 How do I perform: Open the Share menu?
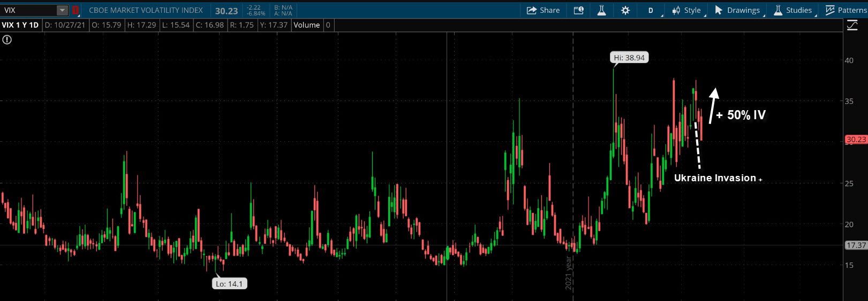[543, 10]
